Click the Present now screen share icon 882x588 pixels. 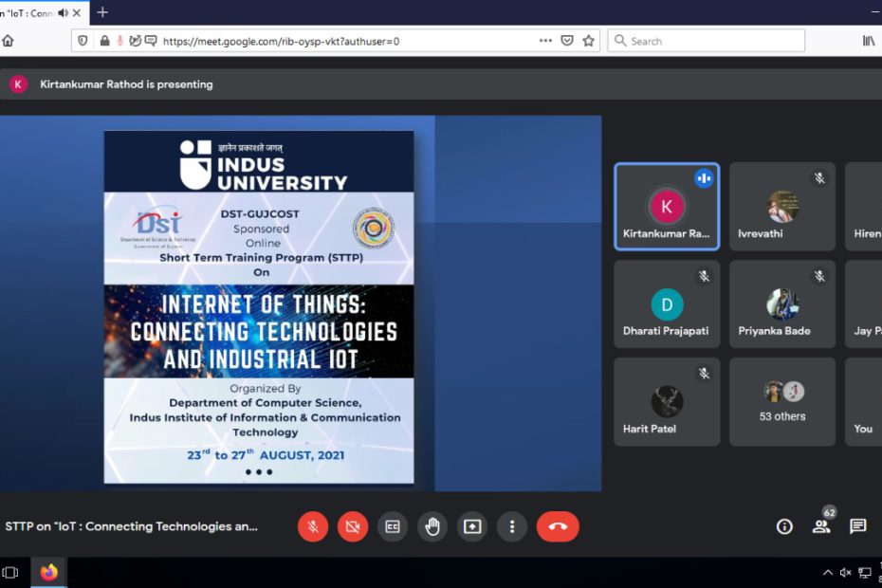pyautogui.click(x=472, y=526)
